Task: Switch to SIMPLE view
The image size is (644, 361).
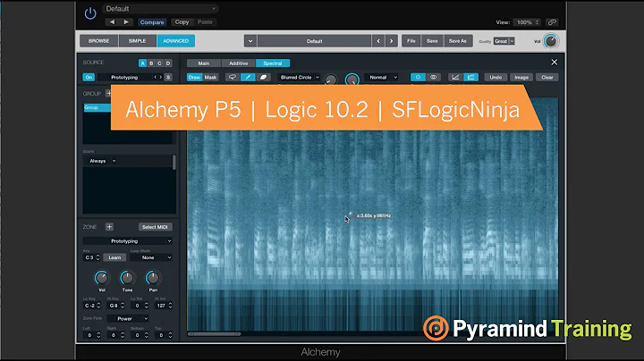Action: click(x=137, y=41)
